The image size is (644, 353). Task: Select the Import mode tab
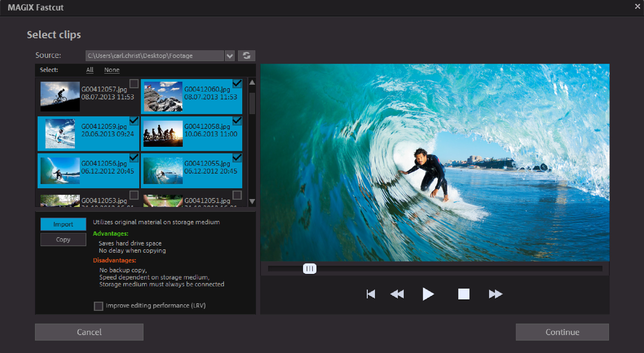click(x=63, y=224)
